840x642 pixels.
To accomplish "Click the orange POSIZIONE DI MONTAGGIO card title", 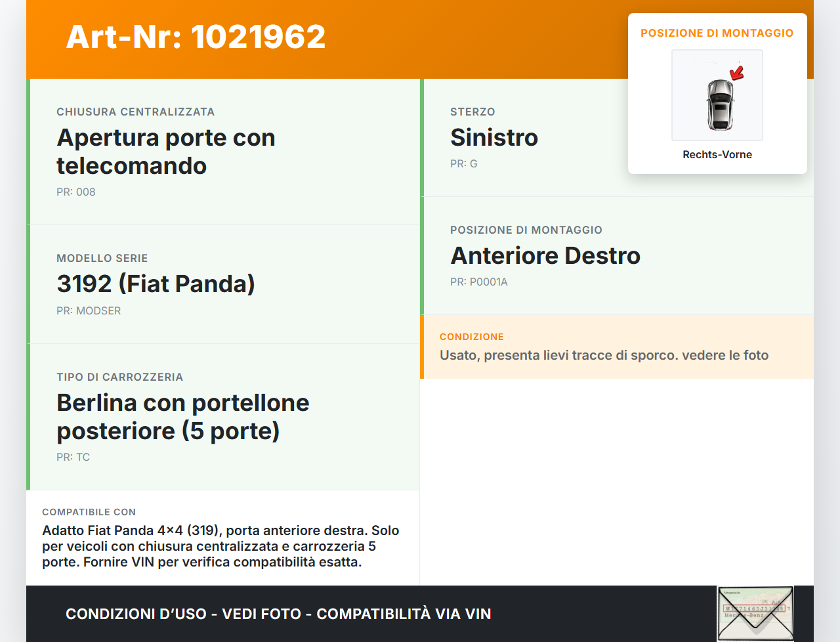I will [x=717, y=33].
